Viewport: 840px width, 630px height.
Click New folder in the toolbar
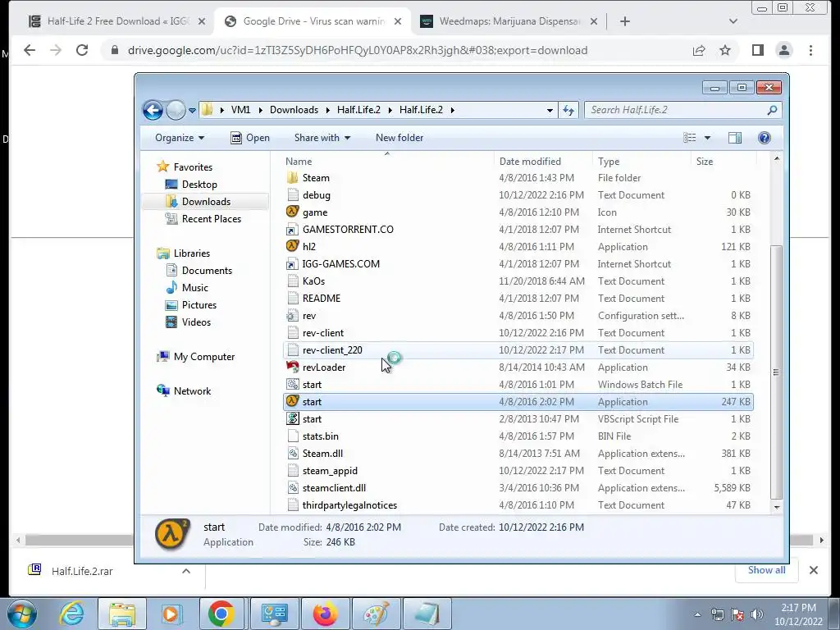[x=399, y=138]
